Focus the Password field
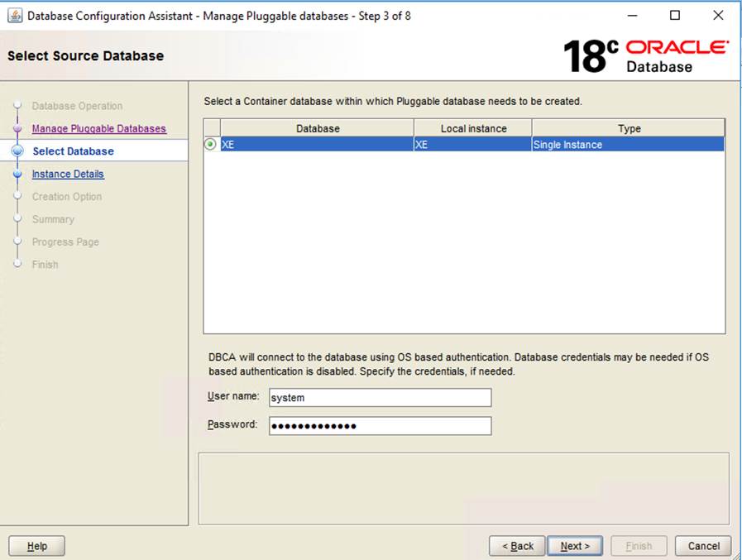The height and width of the screenshot is (560, 742). (x=381, y=425)
